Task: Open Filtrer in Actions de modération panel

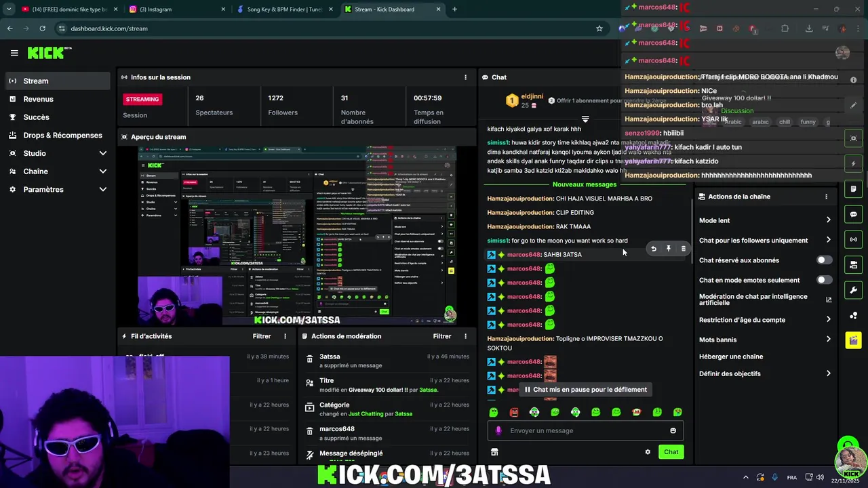Action: click(442, 336)
